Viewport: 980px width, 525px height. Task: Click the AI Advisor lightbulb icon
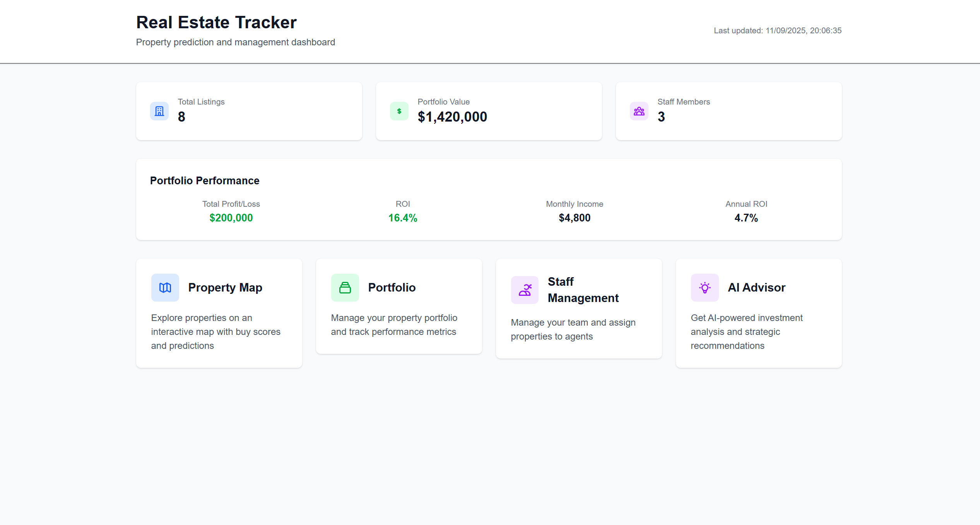pos(704,287)
